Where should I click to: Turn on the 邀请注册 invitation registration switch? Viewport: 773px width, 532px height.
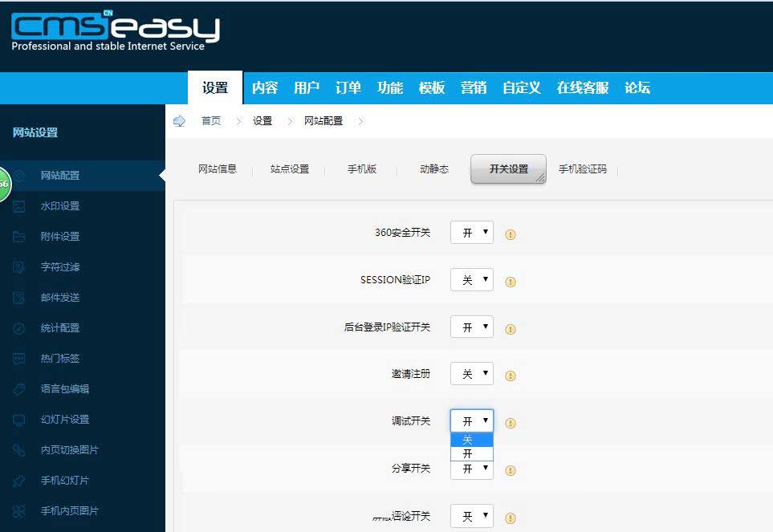[471, 374]
